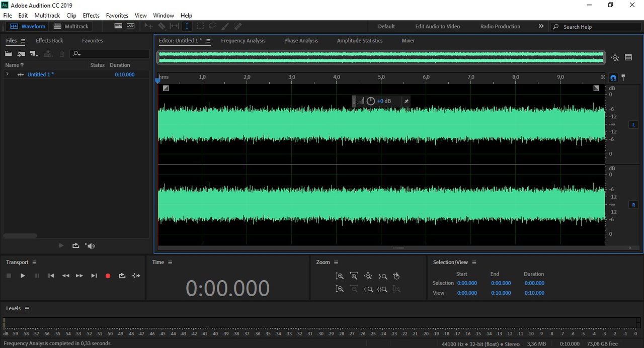Open the editor display options list icon
This screenshot has height=348, width=644.
pyautogui.click(x=628, y=57)
